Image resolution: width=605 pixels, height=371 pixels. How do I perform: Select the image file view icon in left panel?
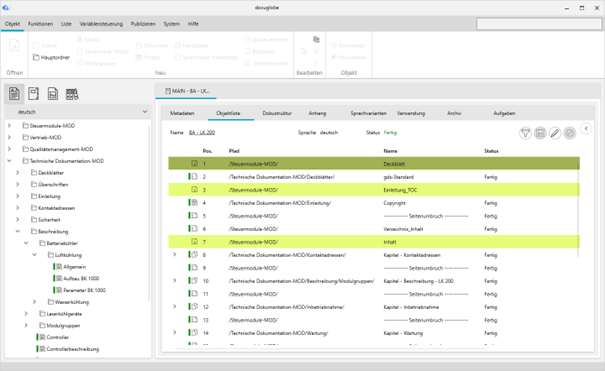tap(53, 94)
